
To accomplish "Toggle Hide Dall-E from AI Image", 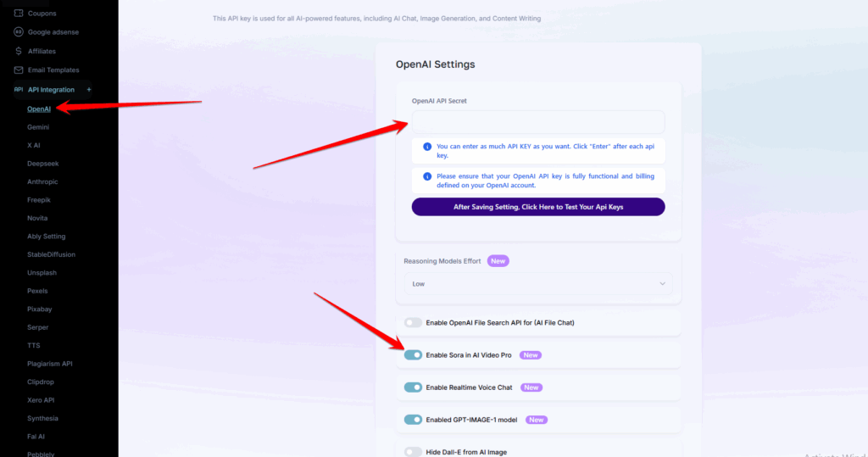I will 413,452.
